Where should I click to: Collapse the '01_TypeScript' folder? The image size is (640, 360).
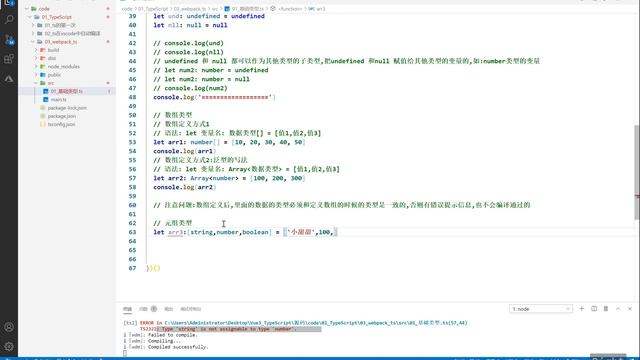tap(30, 17)
